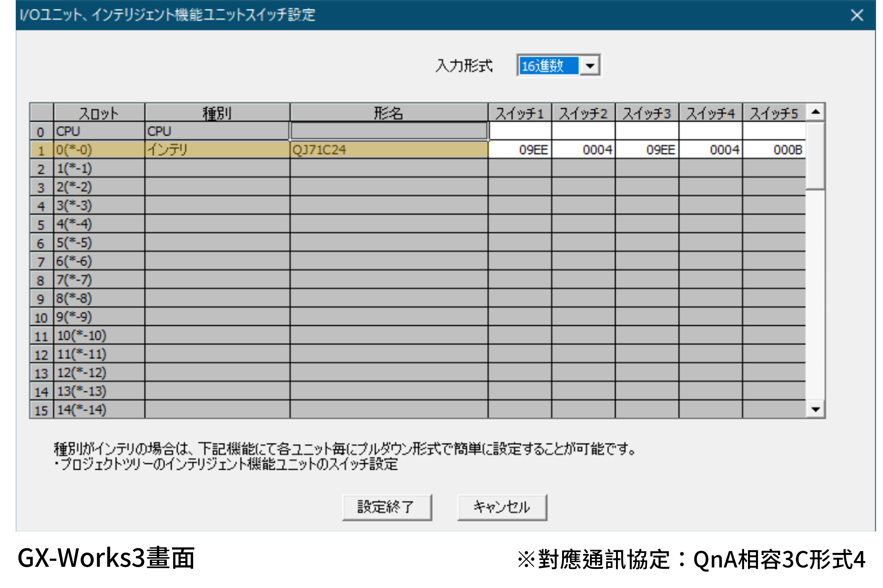The image size is (883, 588).
Task: Select row header number 1
Action: (x=41, y=150)
